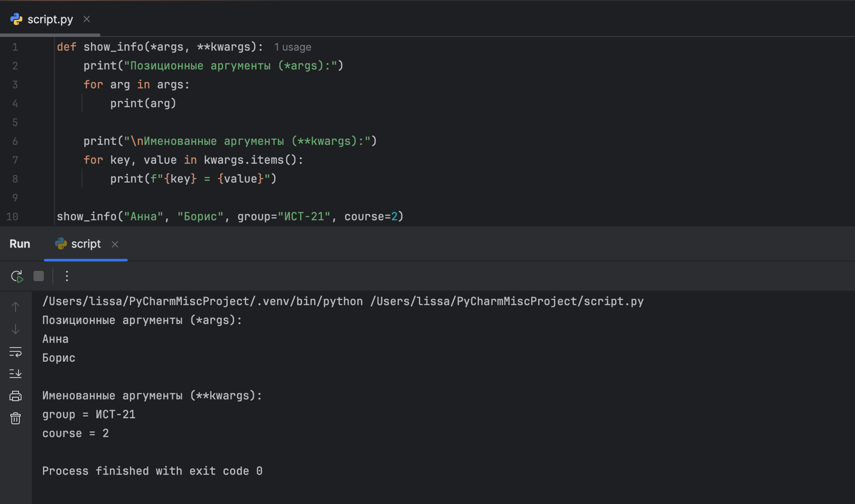Toggle scroll to end of output
The width and height of the screenshot is (855, 504).
pyautogui.click(x=16, y=374)
